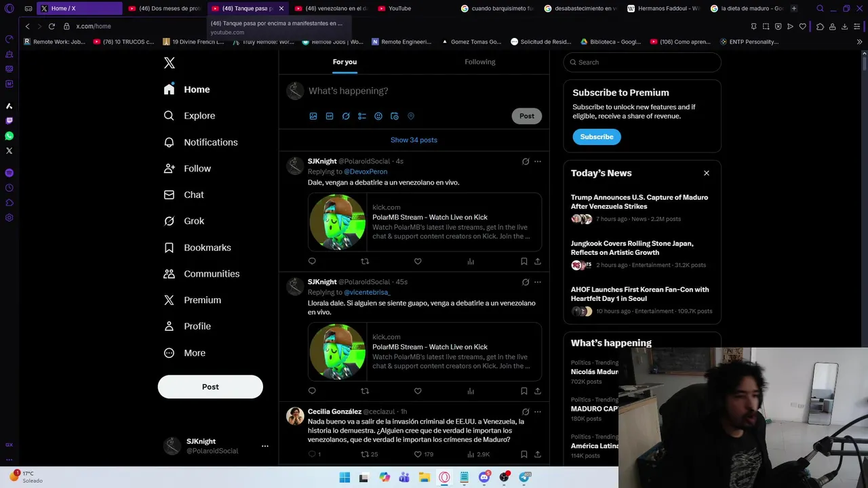Screen dimensions: 868x488
Task: Open Trump Announces U.S. Capture news story
Action: pyautogui.click(x=639, y=202)
